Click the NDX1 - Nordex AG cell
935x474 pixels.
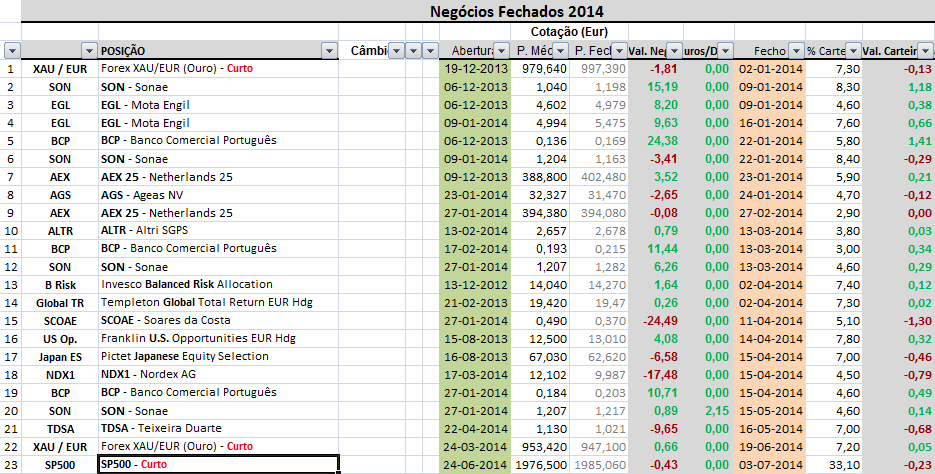pos(218,374)
